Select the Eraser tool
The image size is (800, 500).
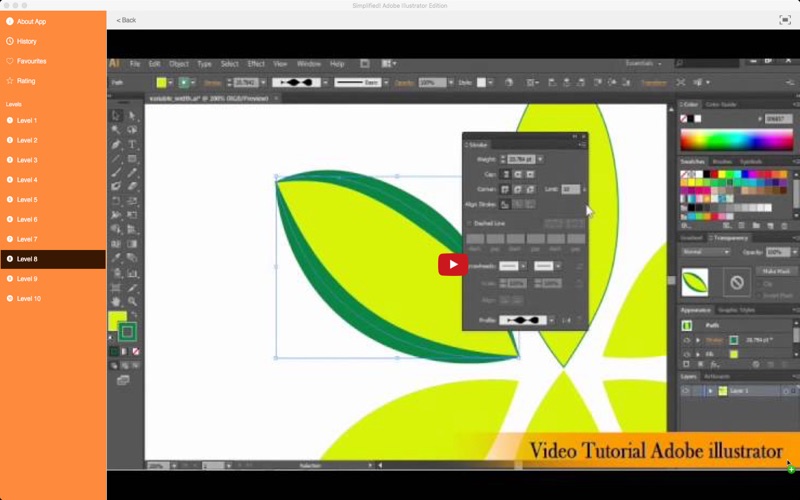pos(132,186)
